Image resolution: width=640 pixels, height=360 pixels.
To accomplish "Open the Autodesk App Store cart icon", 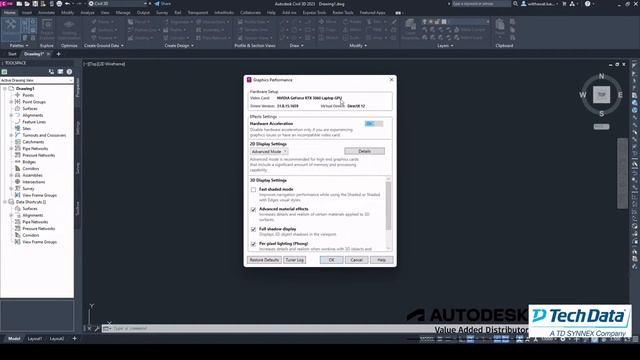I will pos(564,4).
